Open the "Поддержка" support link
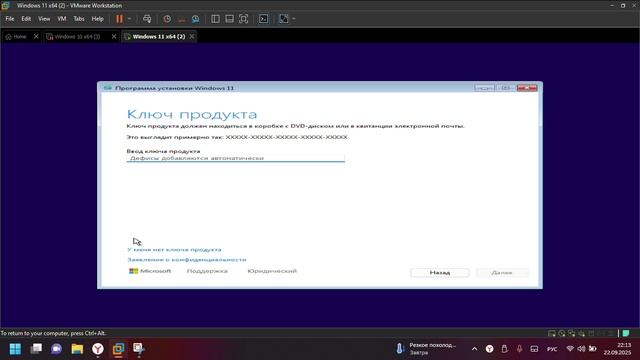The height and width of the screenshot is (360, 640). tap(207, 271)
